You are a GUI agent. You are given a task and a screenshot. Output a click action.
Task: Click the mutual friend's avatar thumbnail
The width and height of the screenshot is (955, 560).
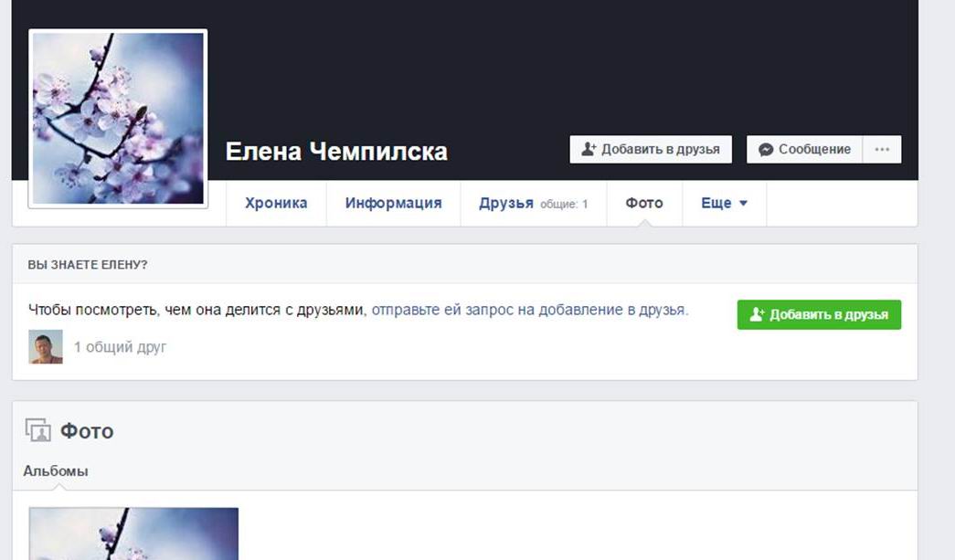46,347
